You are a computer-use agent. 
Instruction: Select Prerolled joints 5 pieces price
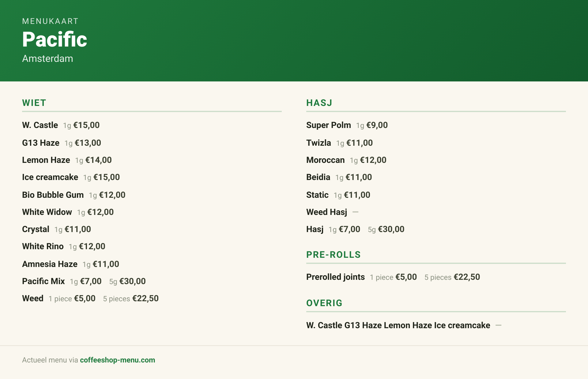coord(452,277)
